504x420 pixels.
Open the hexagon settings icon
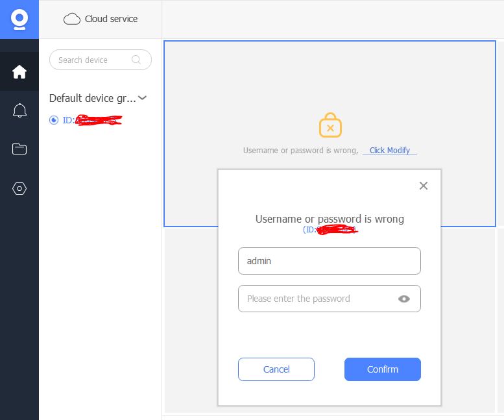click(19, 189)
